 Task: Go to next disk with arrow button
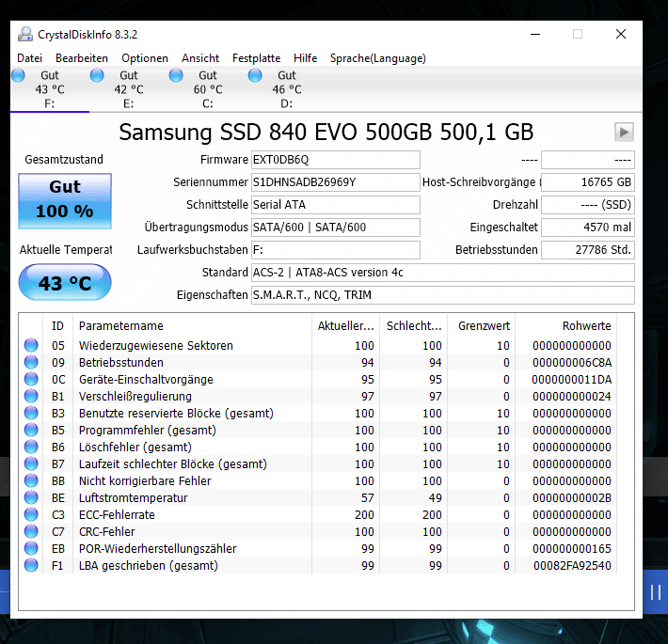tap(624, 132)
